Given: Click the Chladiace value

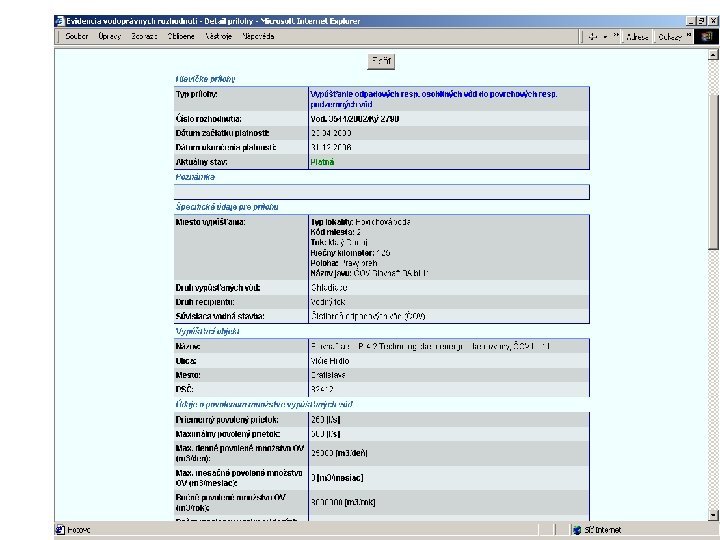Looking at the screenshot, I should (329, 288).
